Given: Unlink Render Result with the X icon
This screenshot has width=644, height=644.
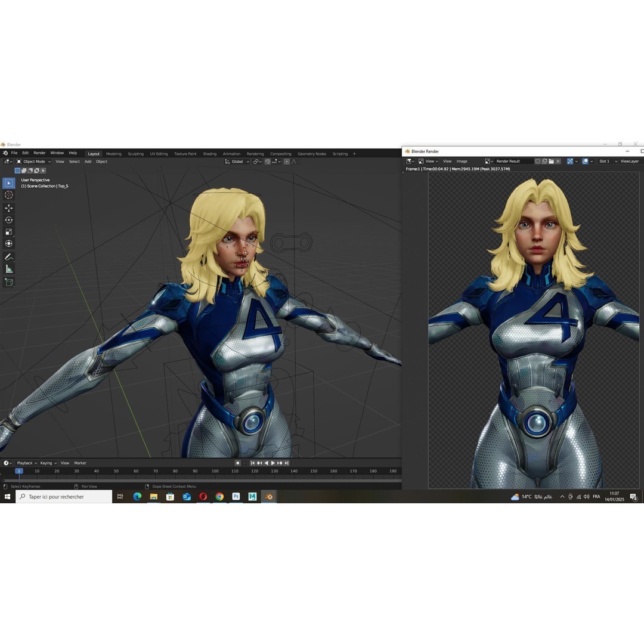Looking at the screenshot, I should [558, 162].
